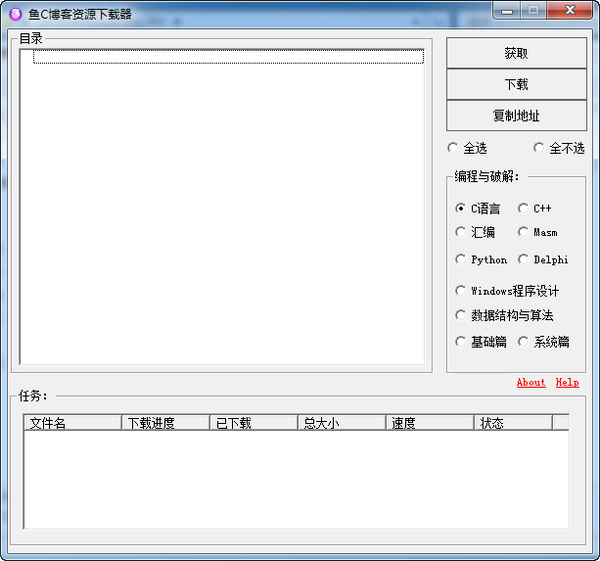Click the 文件名 column header
Viewport: 600px width, 561px height.
(72, 423)
